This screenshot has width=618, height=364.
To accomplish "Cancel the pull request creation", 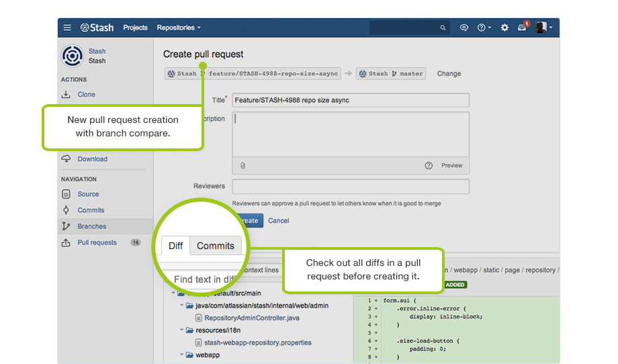I will 279,220.
